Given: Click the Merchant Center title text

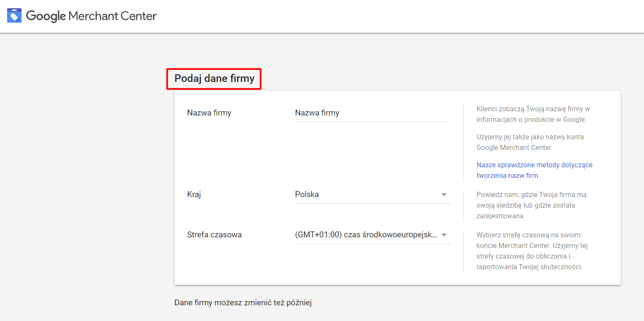Looking at the screenshot, I should click(x=113, y=16).
